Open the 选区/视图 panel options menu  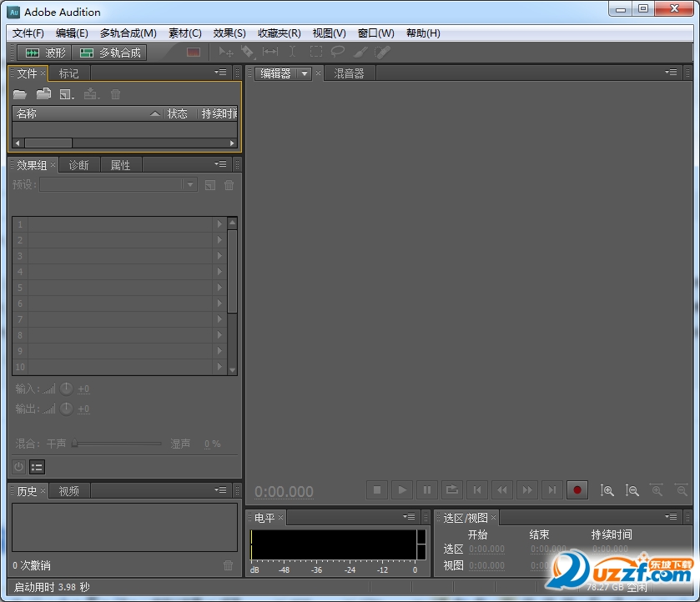[671, 516]
